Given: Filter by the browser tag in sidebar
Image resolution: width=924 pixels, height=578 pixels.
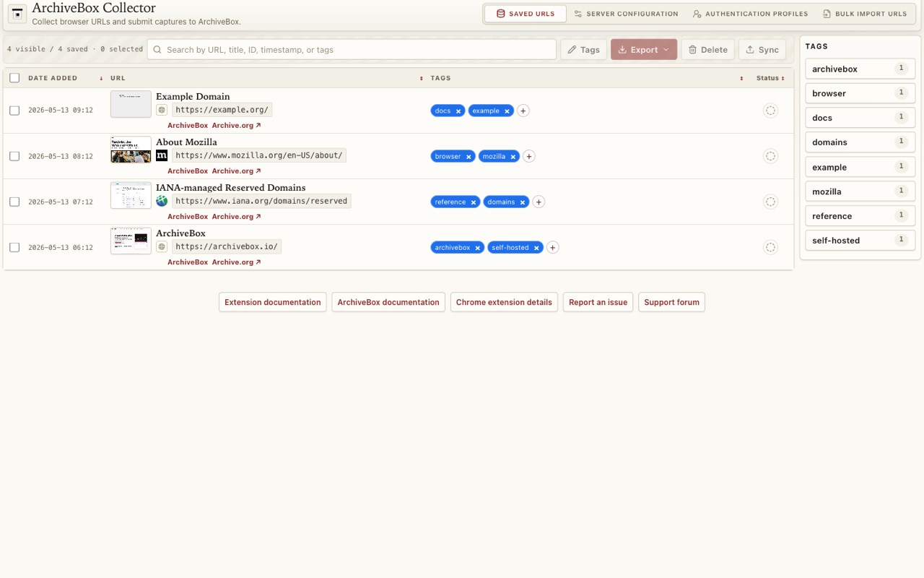Looking at the screenshot, I should [x=860, y=93].
